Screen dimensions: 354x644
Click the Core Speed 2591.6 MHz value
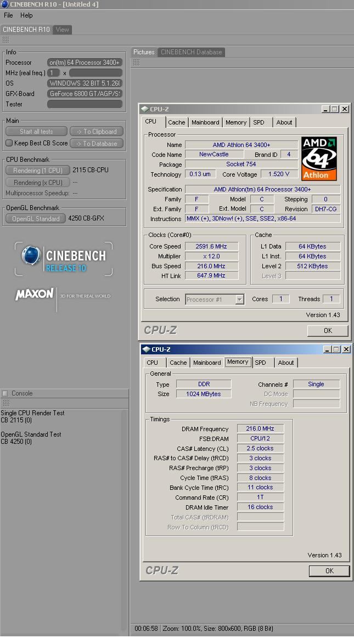click(211, 246)
